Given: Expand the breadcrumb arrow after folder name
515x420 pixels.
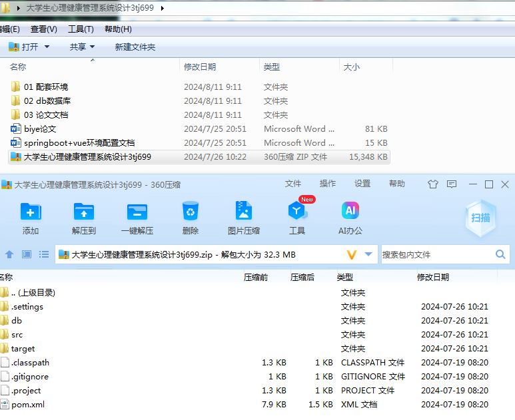Looking at the screenshot, I should [163, 8].
